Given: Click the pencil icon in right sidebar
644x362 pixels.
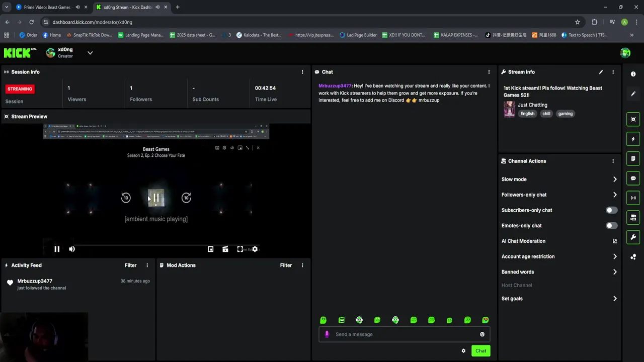Looking at the screenshot, I should (633, 94).
